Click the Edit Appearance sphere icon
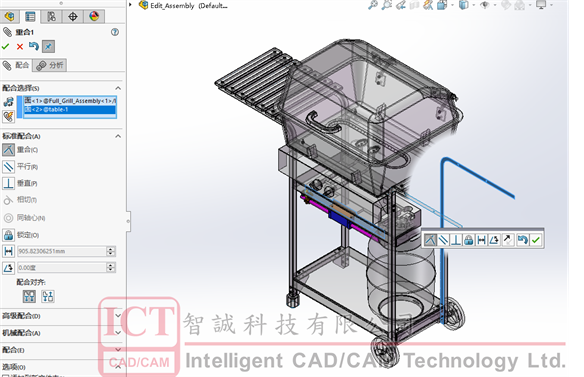 (506, 5)
